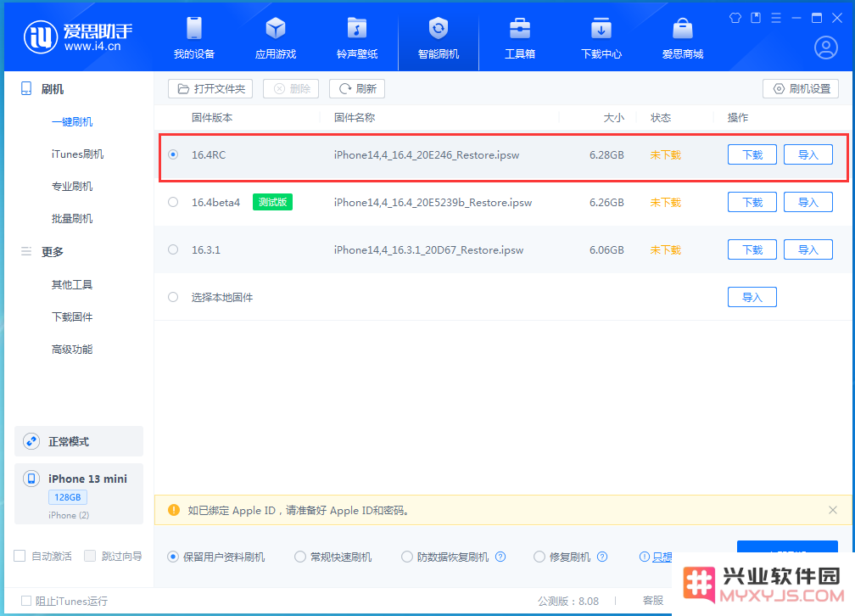Open 其他工具 in sidebar
Image resolution: width=855 pixels, height=616 pixels.
pyautogui.click(x=72, y=284)
